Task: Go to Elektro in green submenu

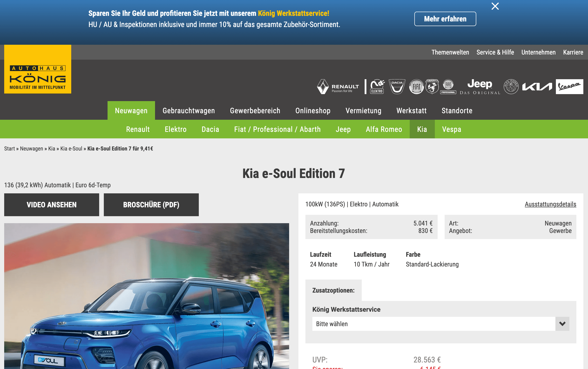Action: 176,129
